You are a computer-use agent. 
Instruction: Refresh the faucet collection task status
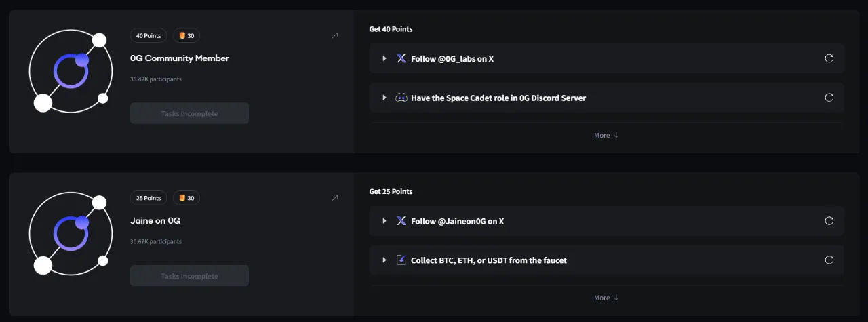pos(829,260)
